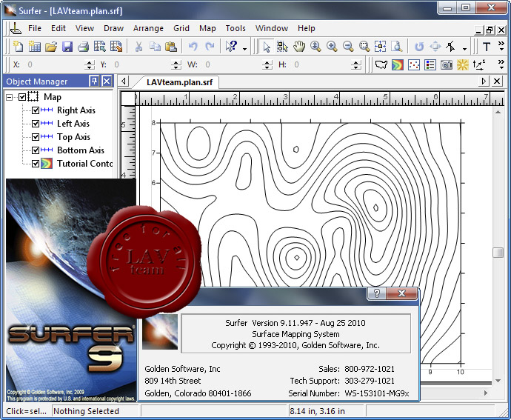Click the Zoom Out magnifier

pos(348,47)
